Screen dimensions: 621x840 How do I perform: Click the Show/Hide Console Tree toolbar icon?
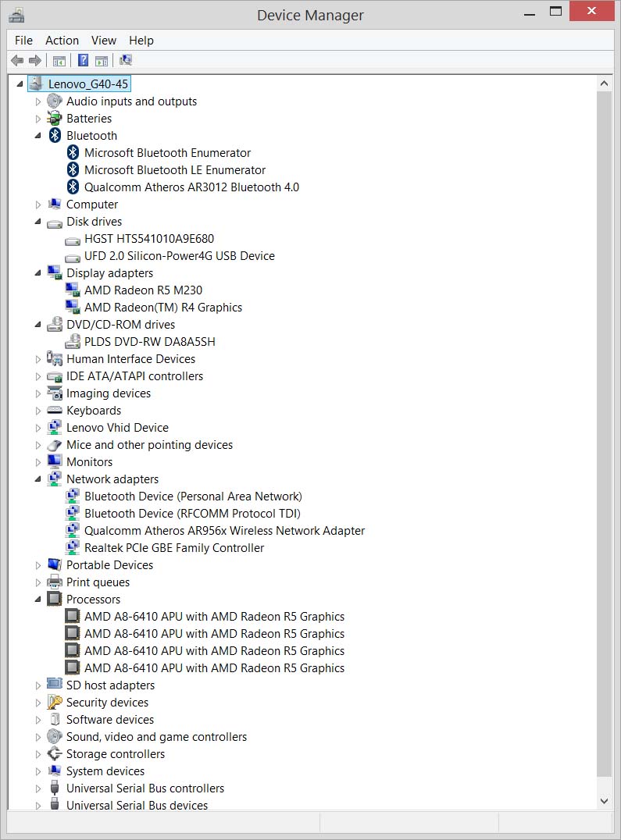click(59, 61)
